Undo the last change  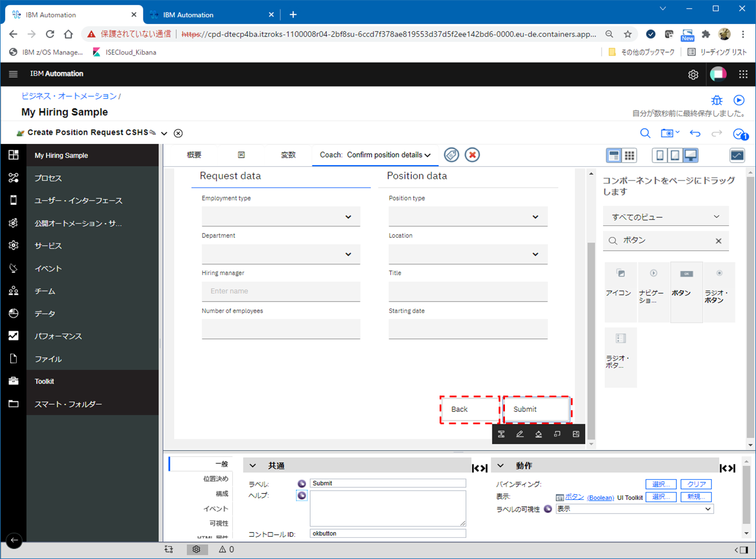695,133
